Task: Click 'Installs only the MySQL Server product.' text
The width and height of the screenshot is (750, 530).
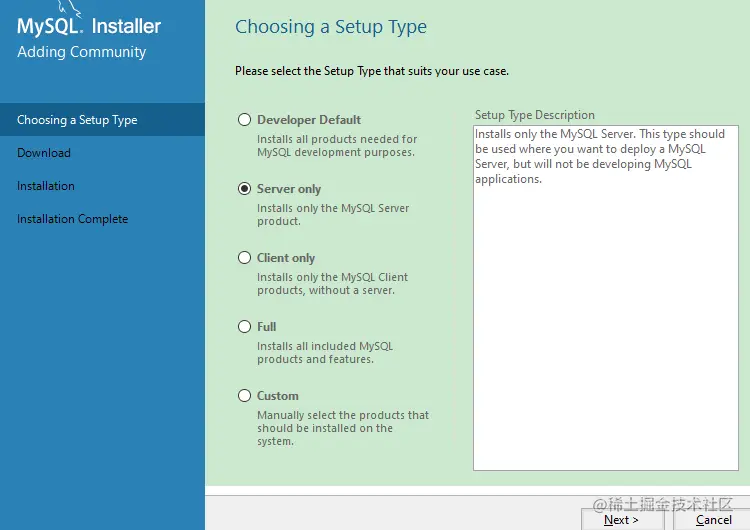Action: click(333, 214)
